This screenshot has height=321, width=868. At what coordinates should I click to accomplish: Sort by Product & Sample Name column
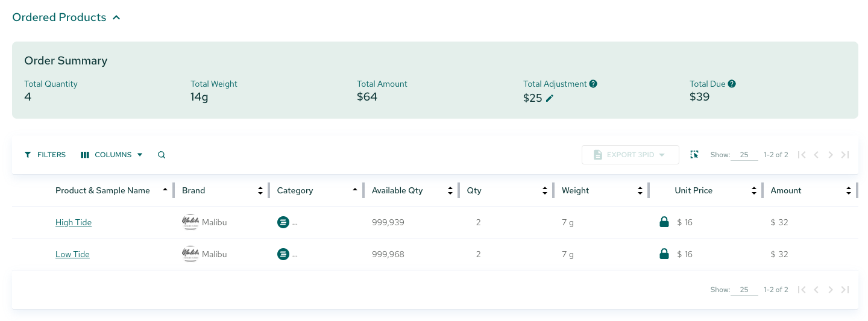click(x=165, y=190)
